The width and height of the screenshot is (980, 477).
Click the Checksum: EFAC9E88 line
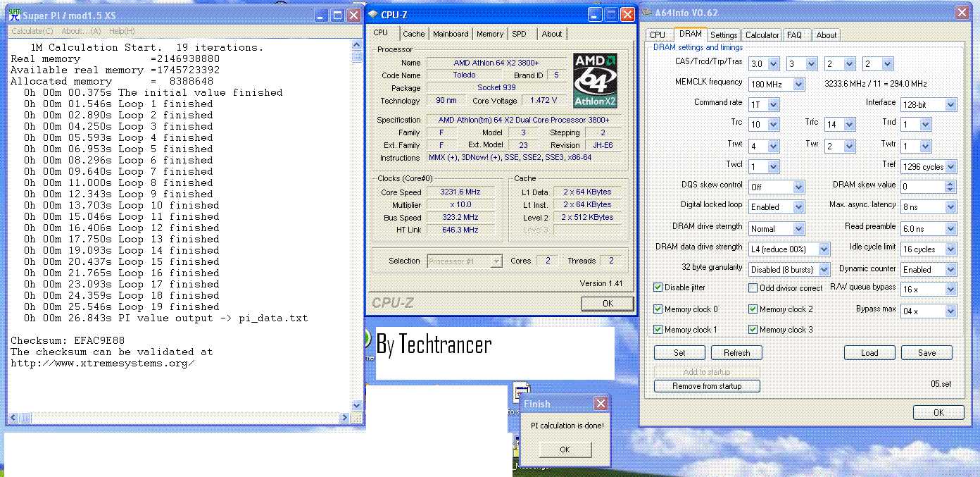[x=68, y=341]
